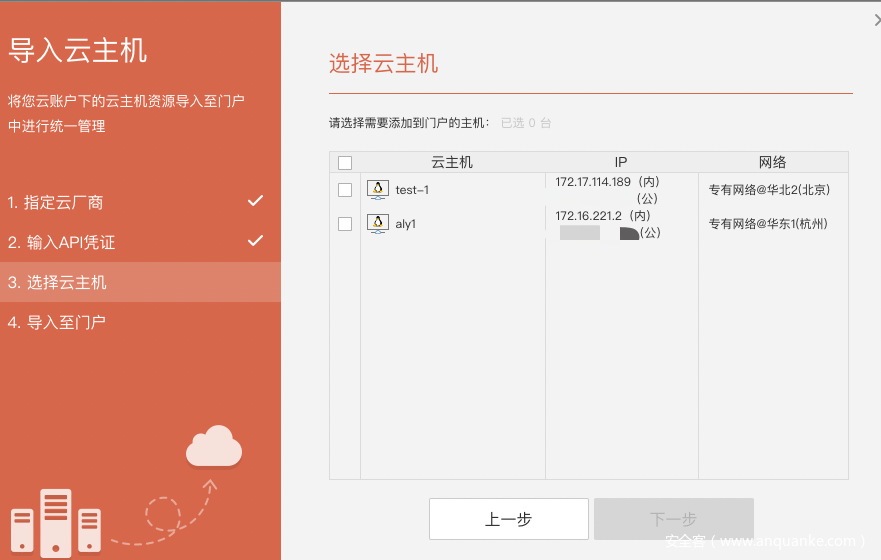Click the 下一步 button
Viewport: 881px width, 560px height.
click(673, 519)
